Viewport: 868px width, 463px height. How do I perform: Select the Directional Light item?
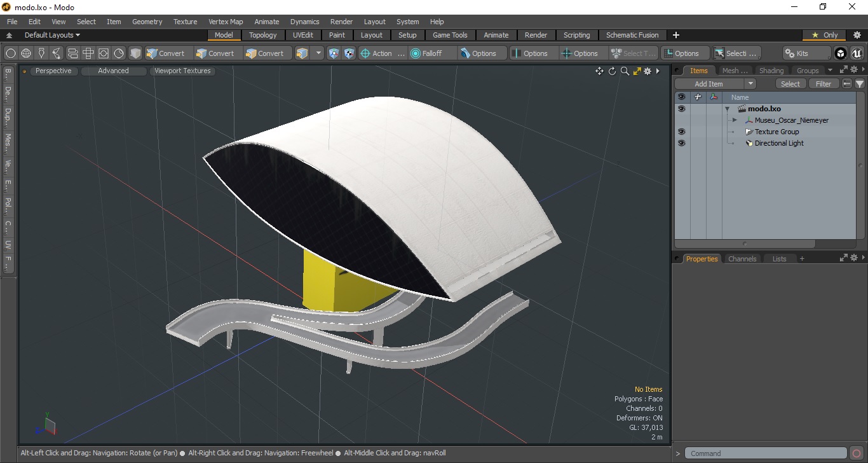pos(779,143)
